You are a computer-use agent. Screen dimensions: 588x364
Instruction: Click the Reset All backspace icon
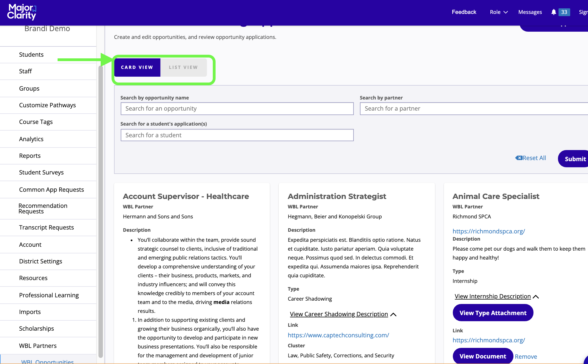point(519,158)
